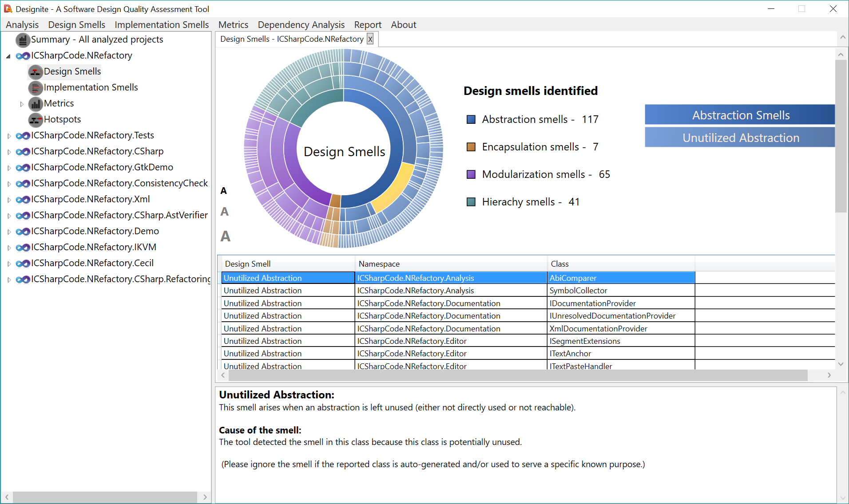Click the ICSharpCode.NRefactory.Tests project icon

coord(23,136)
